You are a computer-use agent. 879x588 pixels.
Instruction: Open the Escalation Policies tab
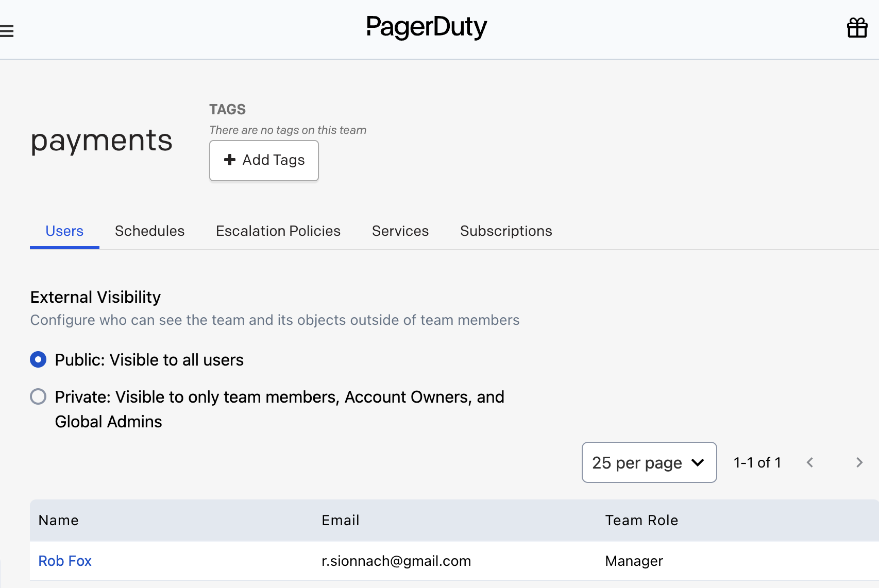point(278,231)
